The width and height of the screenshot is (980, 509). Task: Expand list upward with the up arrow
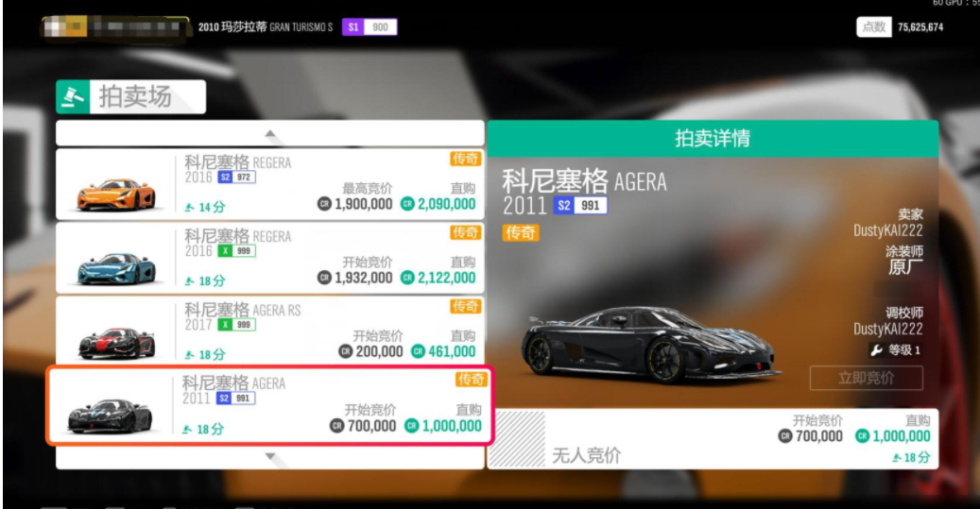(x=270, y=134)
